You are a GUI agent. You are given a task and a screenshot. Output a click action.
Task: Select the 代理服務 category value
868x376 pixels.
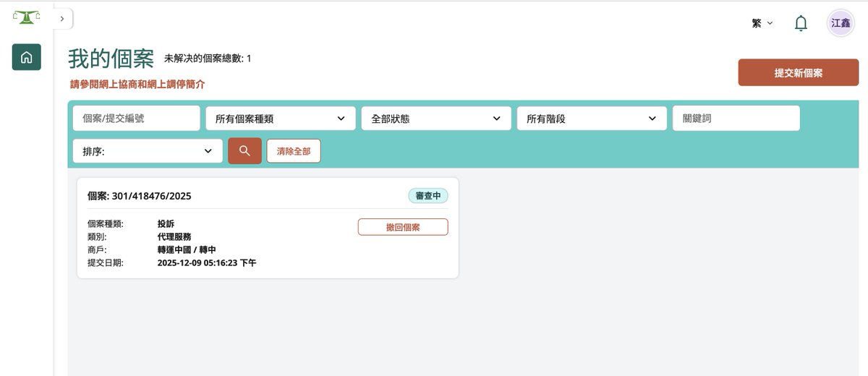[x=174, y=237]
